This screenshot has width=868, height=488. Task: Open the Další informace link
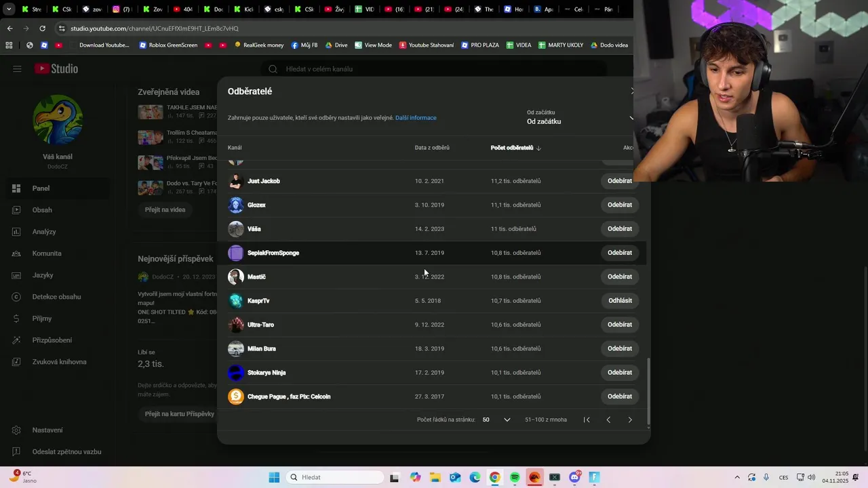coord(416,118)
